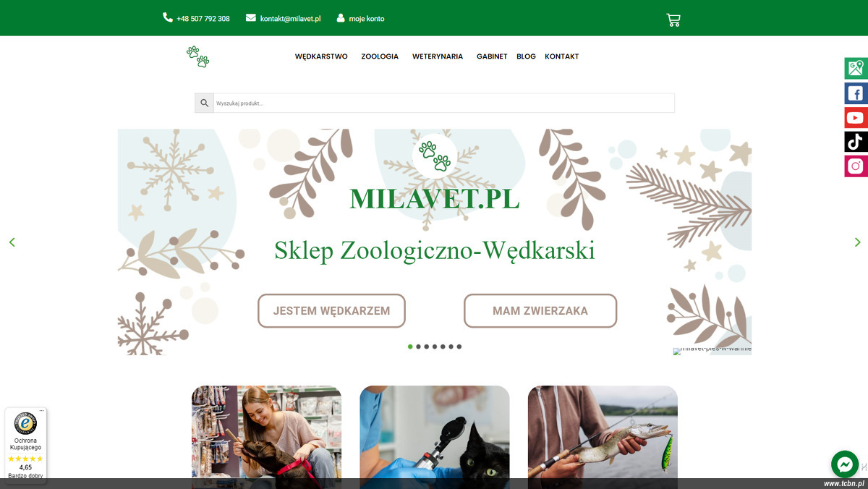Open the YouTube sidebar icon
This screenshot has width=868, height=489.
pos(856,117)
